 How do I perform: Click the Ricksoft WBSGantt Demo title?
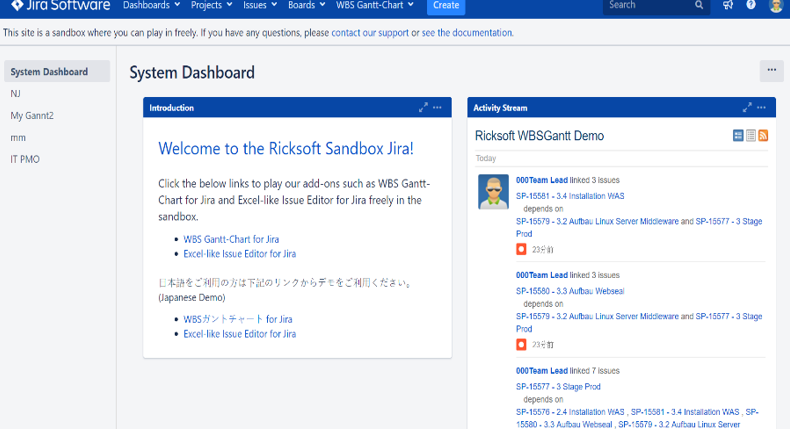pos(539,136)
